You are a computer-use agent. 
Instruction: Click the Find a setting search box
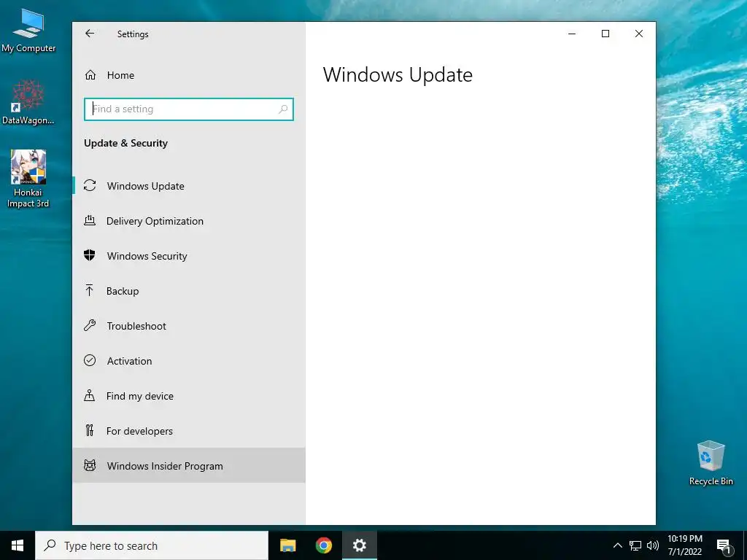tap(189, 109)
